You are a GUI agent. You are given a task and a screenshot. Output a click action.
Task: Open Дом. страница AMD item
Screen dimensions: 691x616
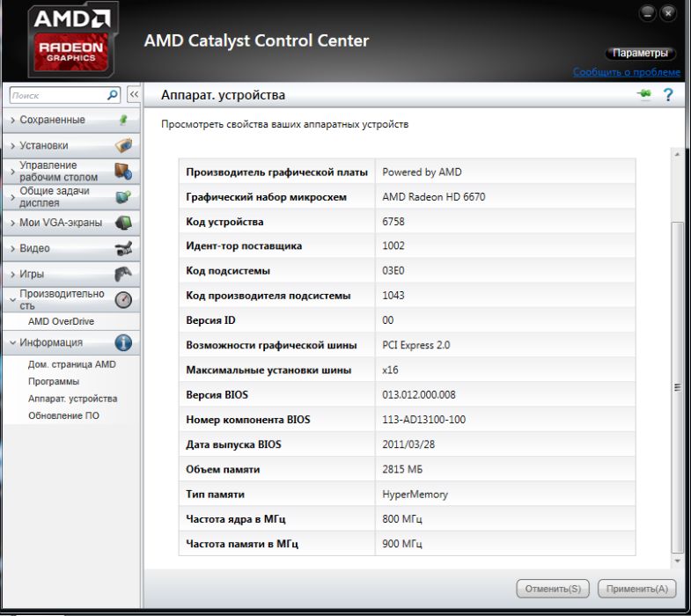(x=72, y=364)
